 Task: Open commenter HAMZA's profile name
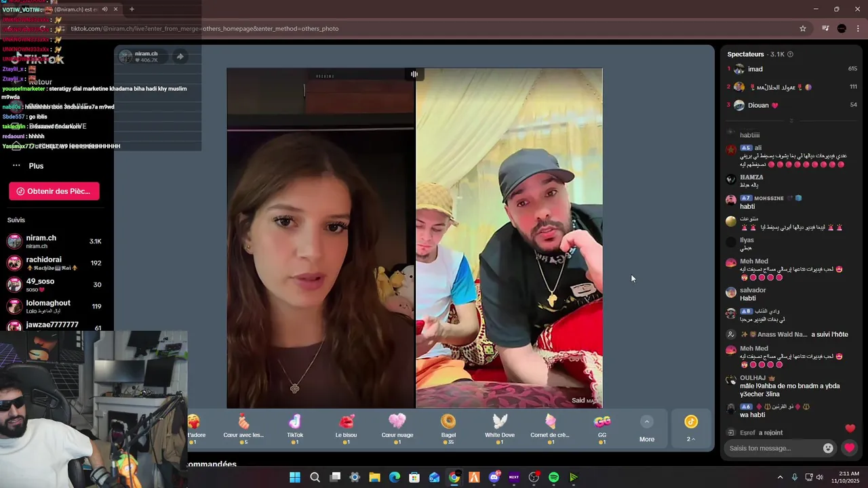pyautogui.click(x=751, y=178)
